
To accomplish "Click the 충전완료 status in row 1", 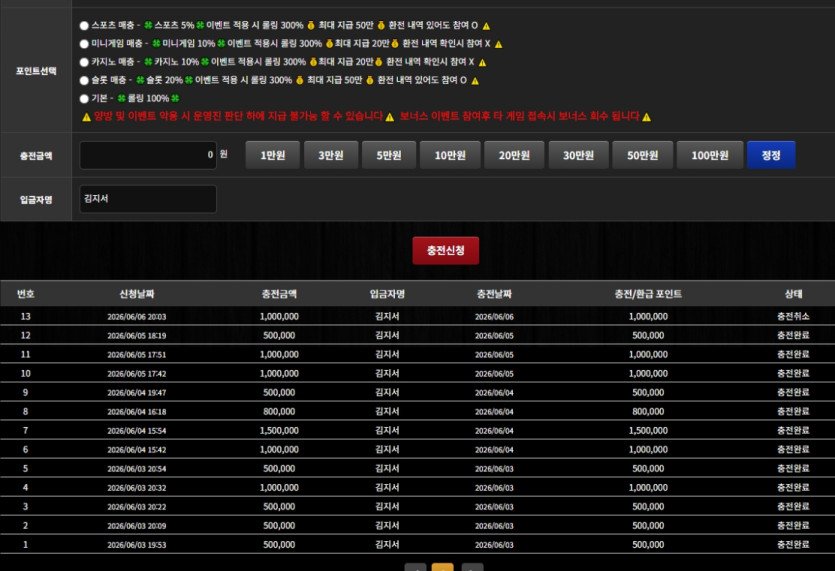I will pyautogui.click(x=793, y=545).
